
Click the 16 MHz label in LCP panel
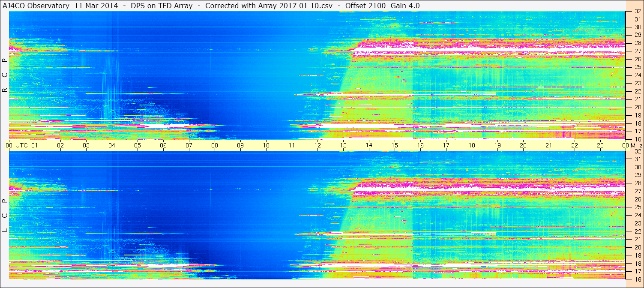[x=637, y=279]
